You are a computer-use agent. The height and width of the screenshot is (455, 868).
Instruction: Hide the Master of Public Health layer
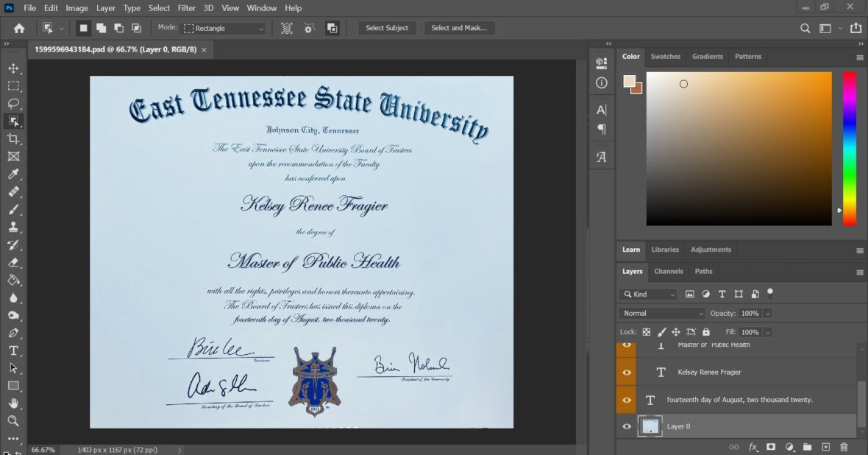[627, 345]
